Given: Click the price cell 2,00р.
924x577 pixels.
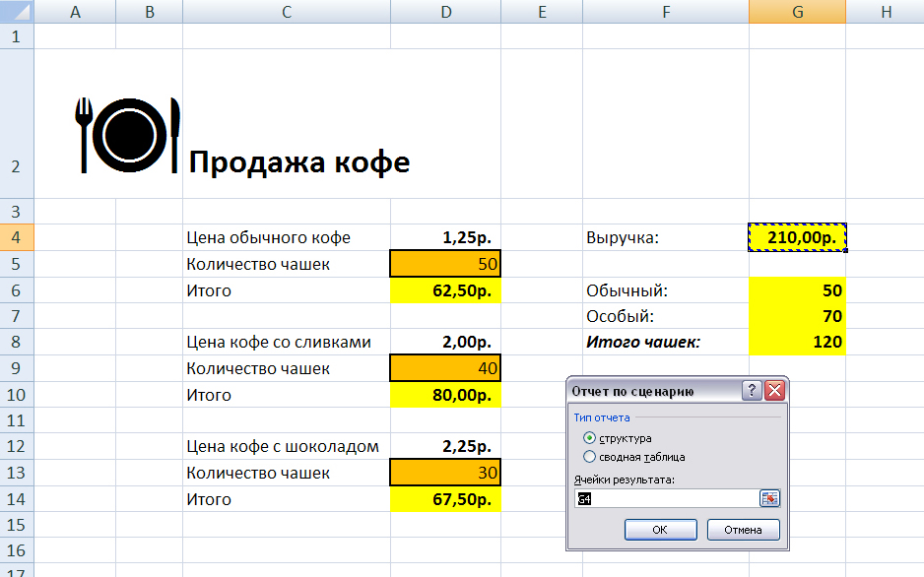Looking at the screenshot, I should coord(445,342).
